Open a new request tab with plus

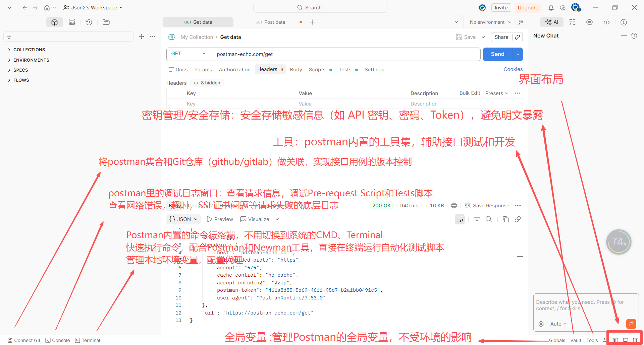[312, 22]
